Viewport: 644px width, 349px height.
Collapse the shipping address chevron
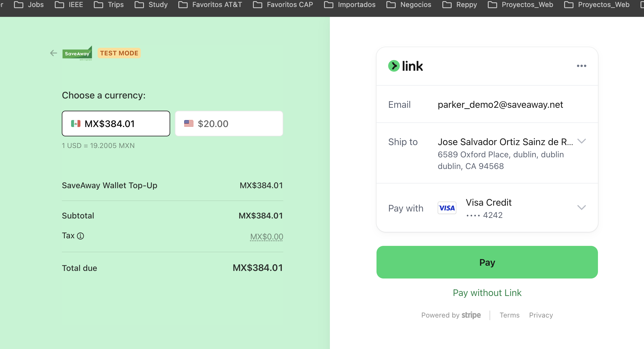coord(582,141)
